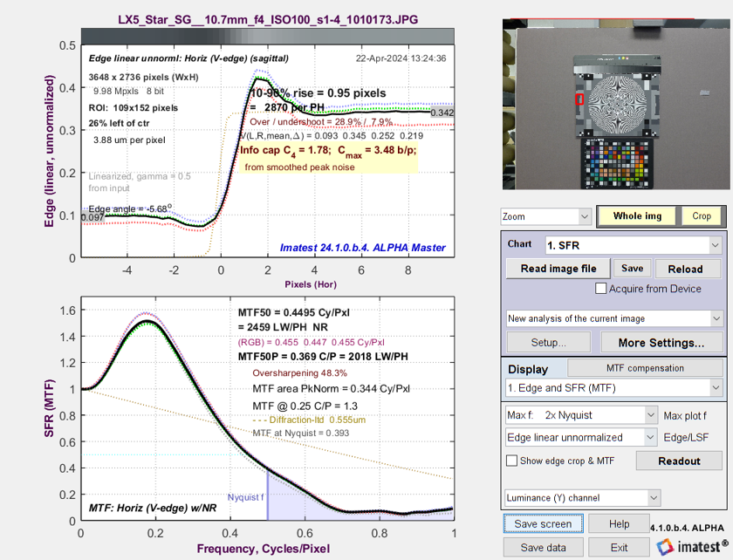Viewport: 733px width, 560px height.
Task: Open the Edge and SFR (MTF) display dropdown
Action: point(614,387)
